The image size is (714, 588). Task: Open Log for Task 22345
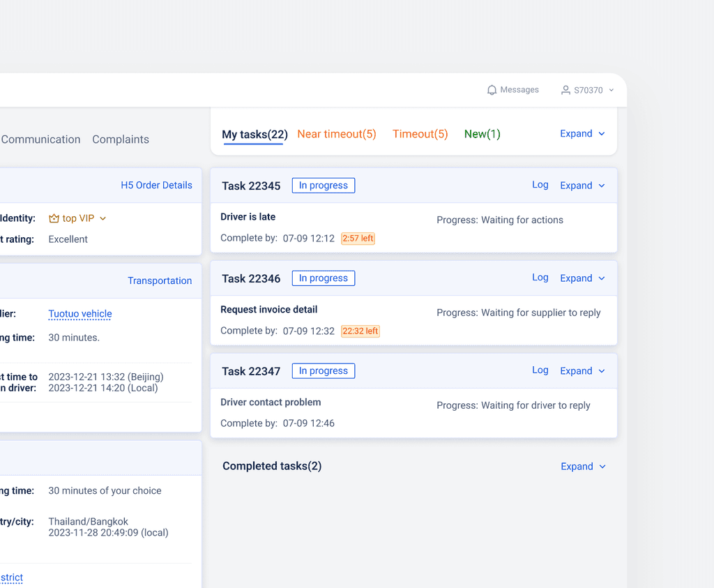(540, 185)
